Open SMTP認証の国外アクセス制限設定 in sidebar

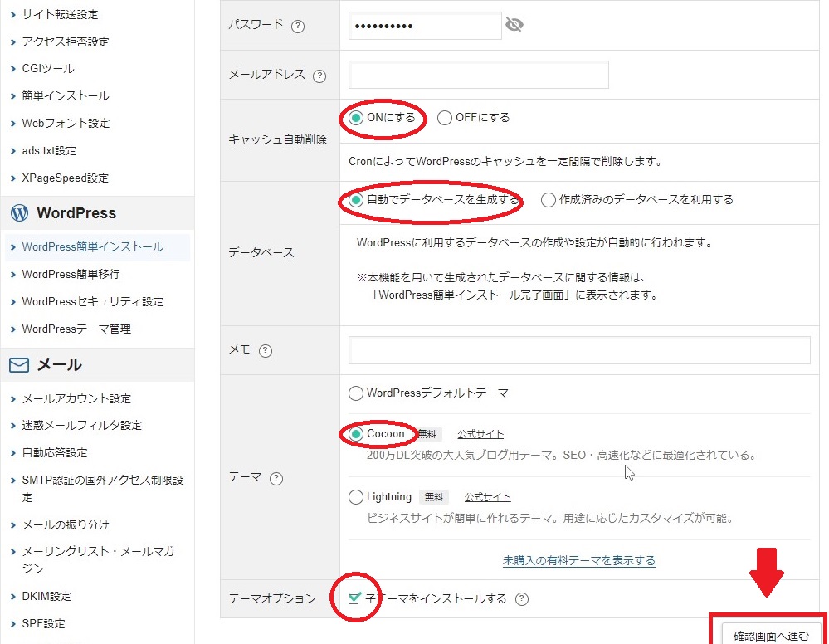(103, 489)
